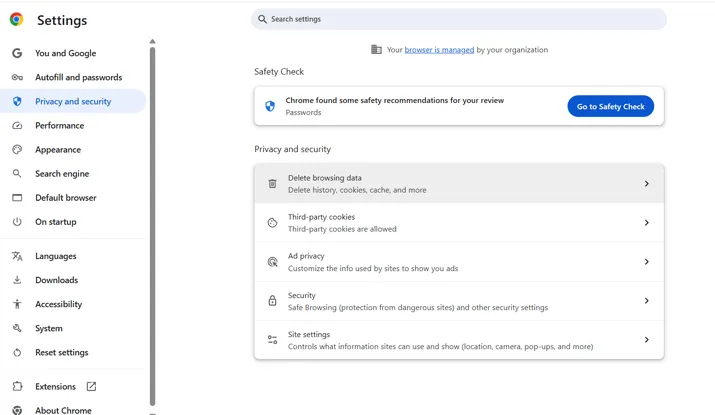Click the Ad privacy icon

click(x=272, y=262)
